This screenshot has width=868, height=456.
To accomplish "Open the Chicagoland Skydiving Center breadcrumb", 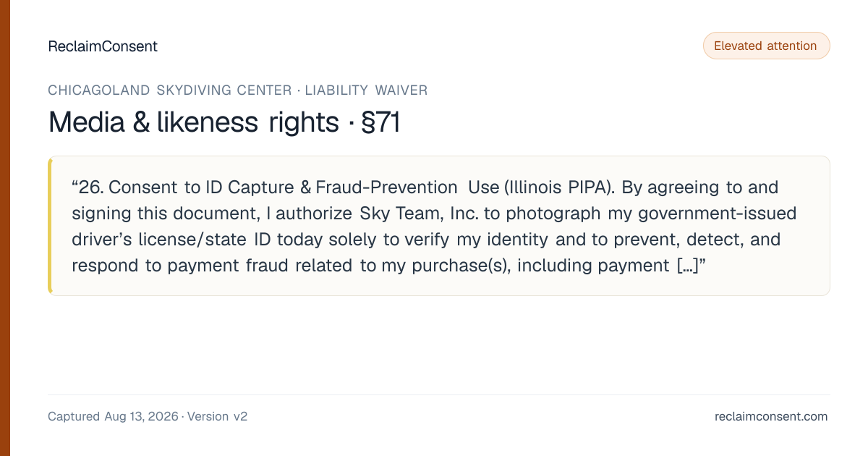I will 170,90.
